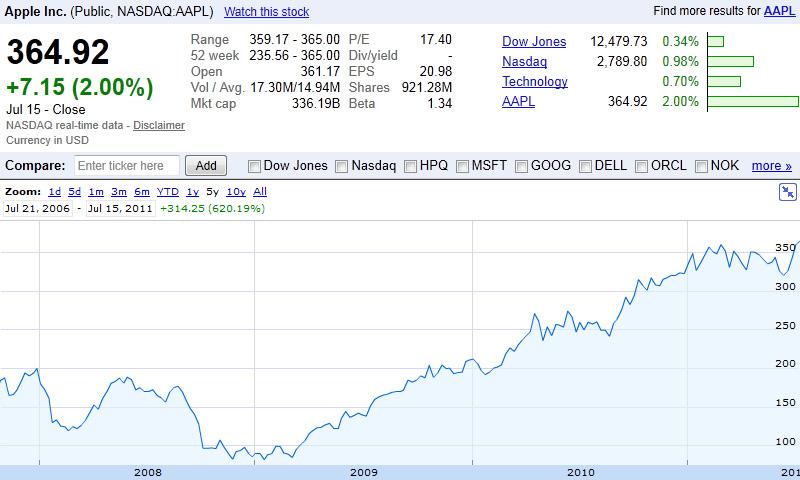This screenshot has width=800, height=480.
Task: Enable DELL in the compare row
Action: tap(585, 166)
